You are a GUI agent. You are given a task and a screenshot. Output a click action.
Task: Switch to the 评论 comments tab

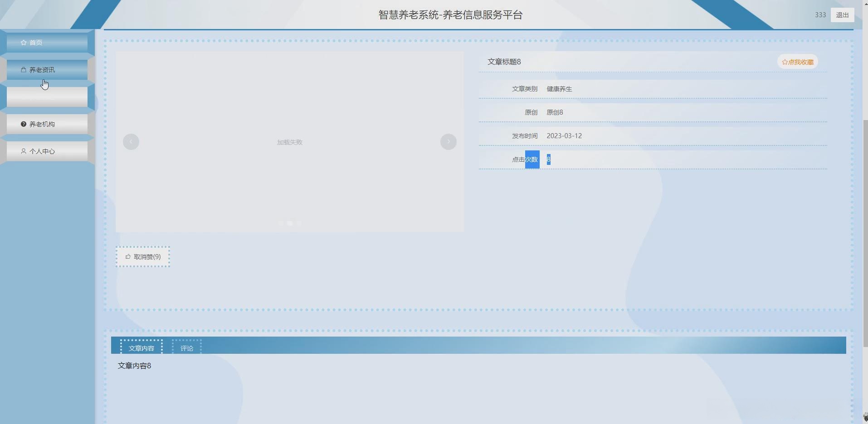click(x=186, y=348)
